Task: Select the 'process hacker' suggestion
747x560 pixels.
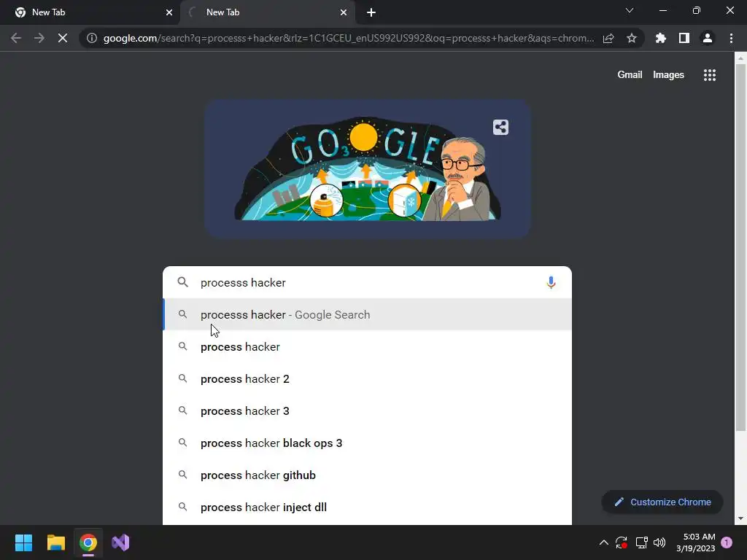Action: (x=368, y=346)
